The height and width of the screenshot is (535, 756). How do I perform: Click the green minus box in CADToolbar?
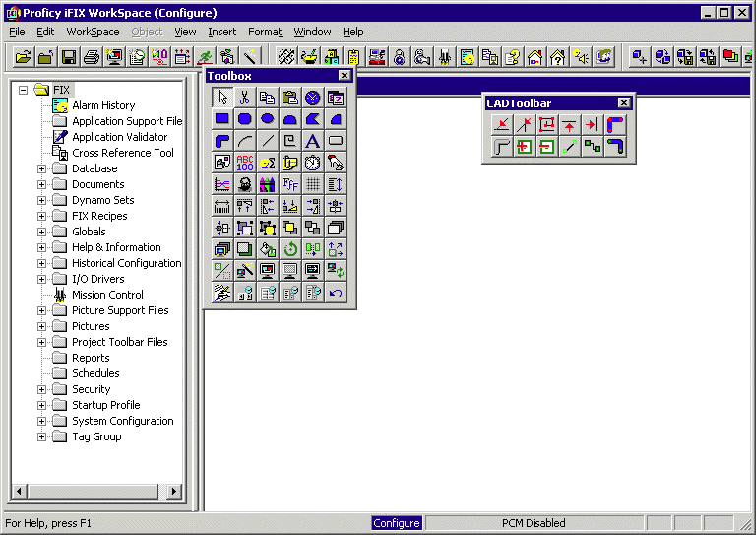click(x=546, y=146)
